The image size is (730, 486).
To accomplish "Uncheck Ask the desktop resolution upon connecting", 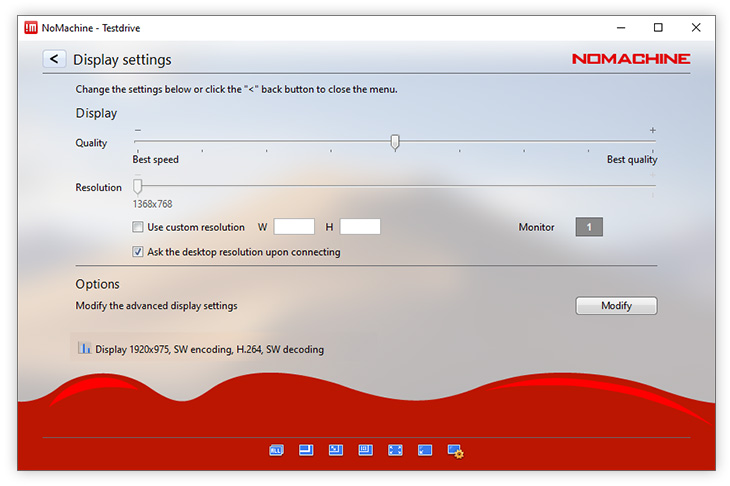I will 138,252.
